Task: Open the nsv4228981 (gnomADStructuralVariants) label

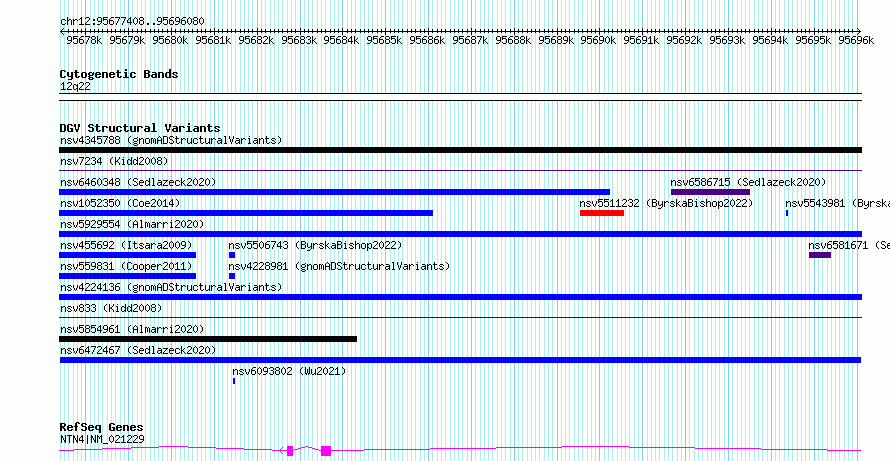Action: click(x=339, y=266)
